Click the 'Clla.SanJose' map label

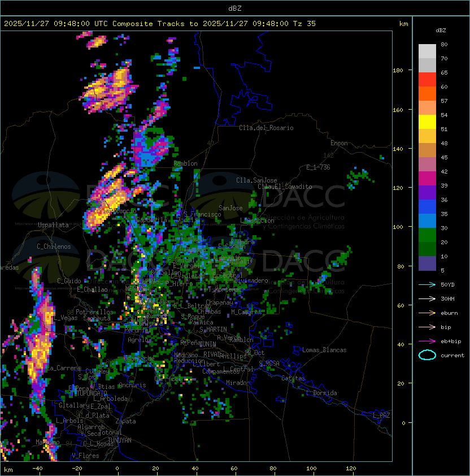(x=256, y=180)
